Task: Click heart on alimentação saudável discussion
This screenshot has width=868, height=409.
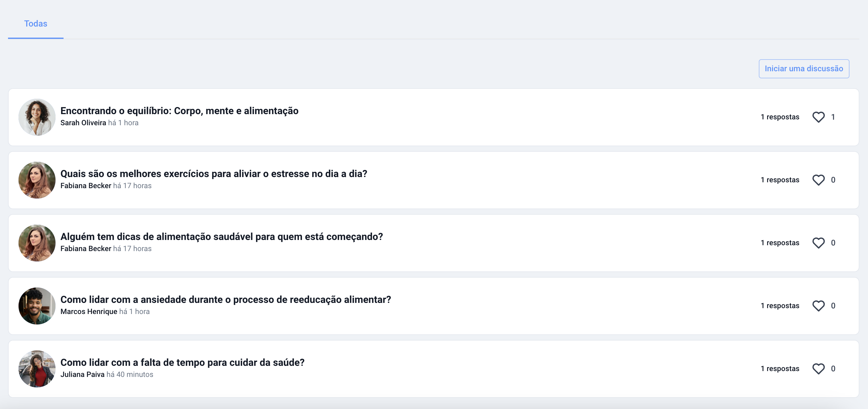Action: coord(818,243)
